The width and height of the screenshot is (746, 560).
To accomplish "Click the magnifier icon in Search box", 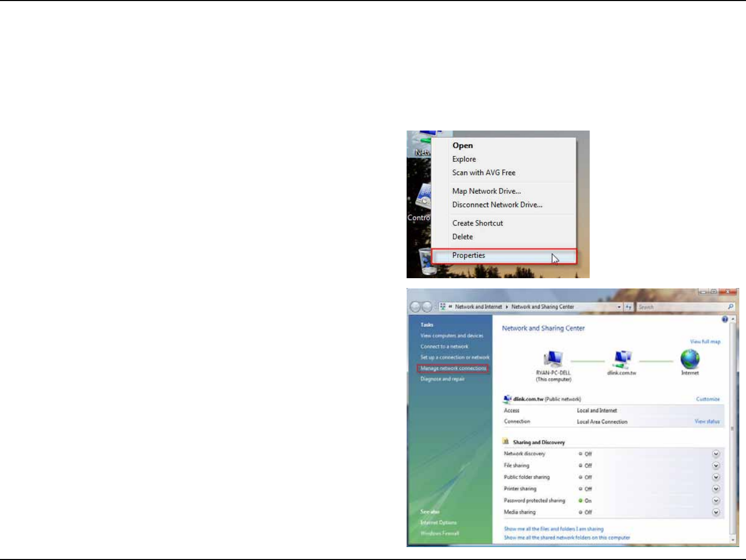I will [x=730, y=307].
